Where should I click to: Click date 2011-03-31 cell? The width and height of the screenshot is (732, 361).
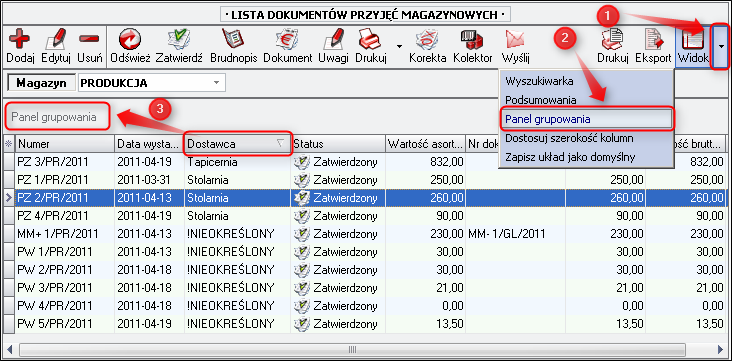click(149, 180)
